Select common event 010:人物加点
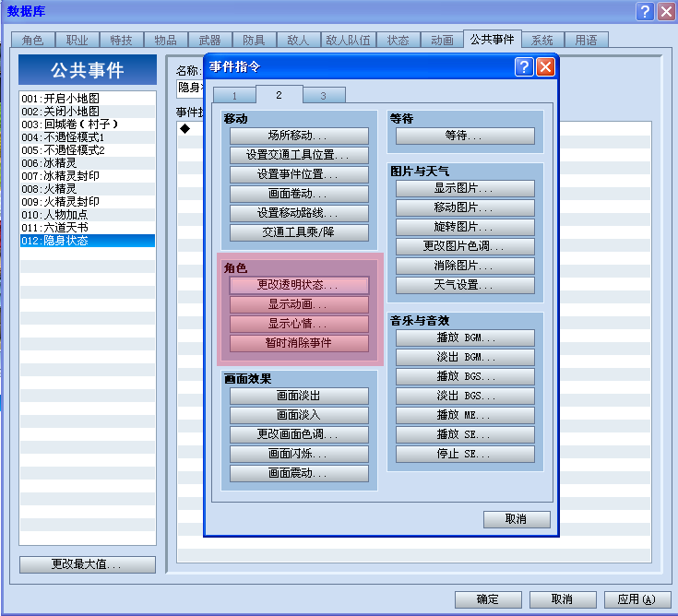This screenshot has width=678, height=616. 88,215
